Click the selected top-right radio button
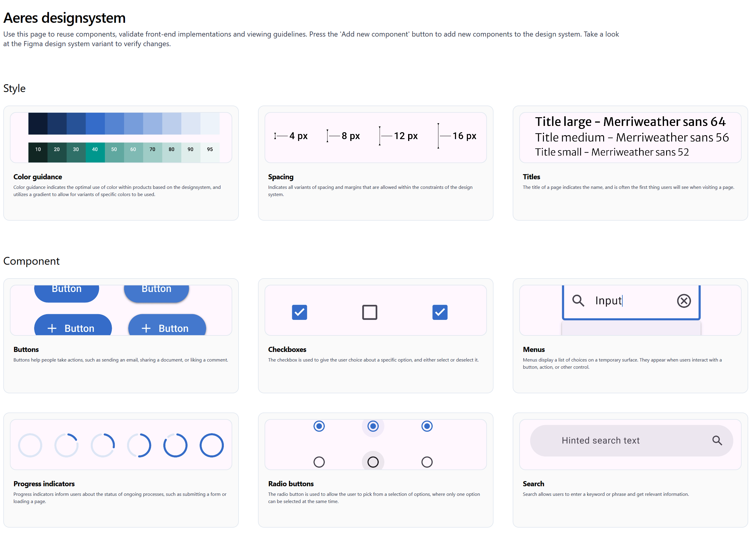 (427, 426)
